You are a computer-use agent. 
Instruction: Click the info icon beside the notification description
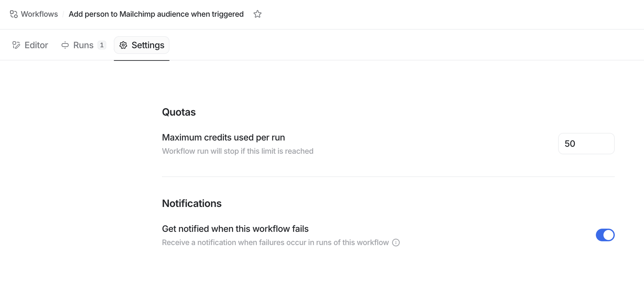[x=396, y=243]
